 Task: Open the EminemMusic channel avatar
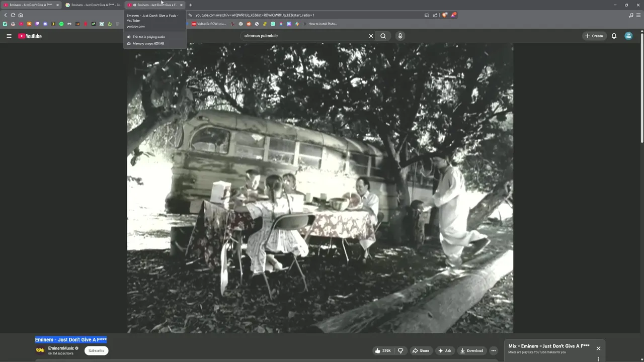tap(40, 350)
